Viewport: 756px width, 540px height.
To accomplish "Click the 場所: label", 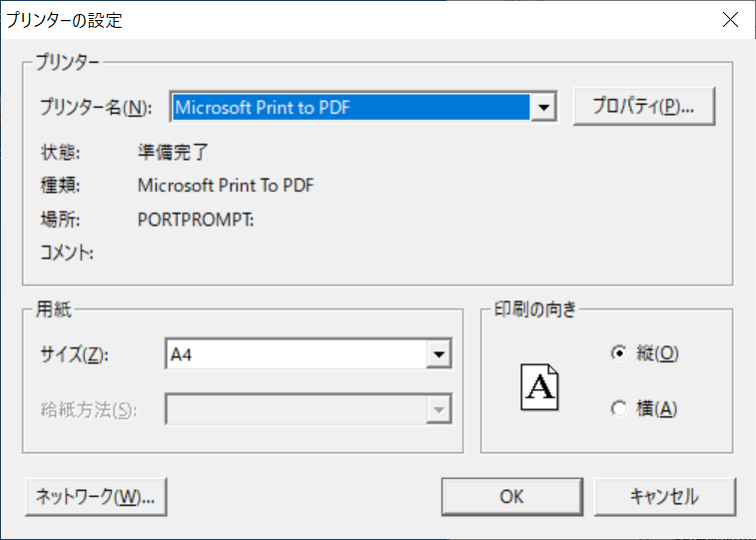I will (60, 220).
